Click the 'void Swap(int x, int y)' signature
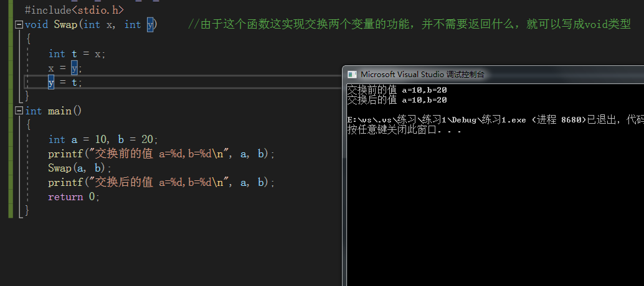644x286 pixels. coord(91,25)
